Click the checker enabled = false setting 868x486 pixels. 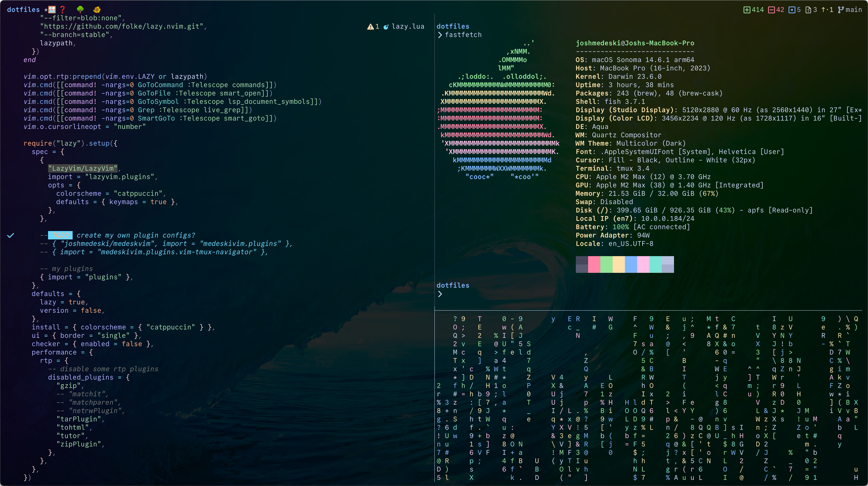click(x=93, y=344)
